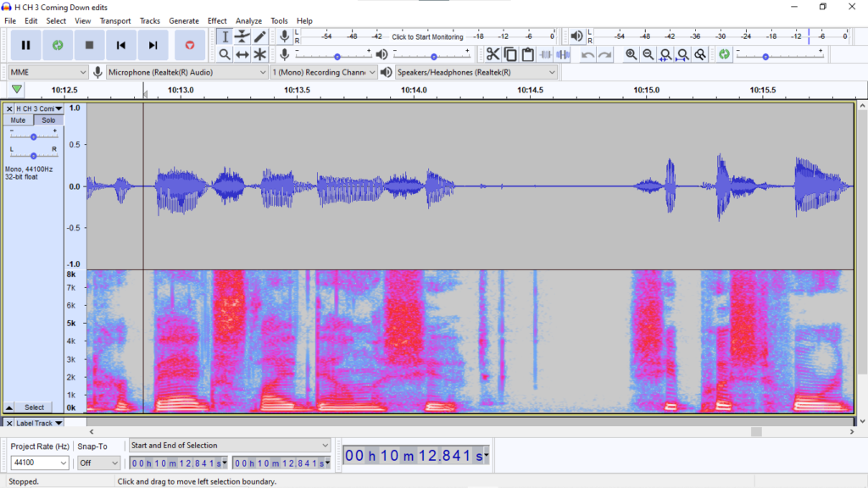The height and width of the screenshot is (488, 868).
Task: Click the recording meter microphone icon
Action: 284,36
